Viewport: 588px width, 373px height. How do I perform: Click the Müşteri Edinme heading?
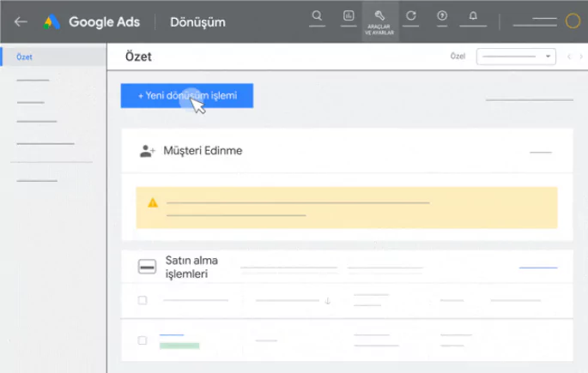click(203, 151)
